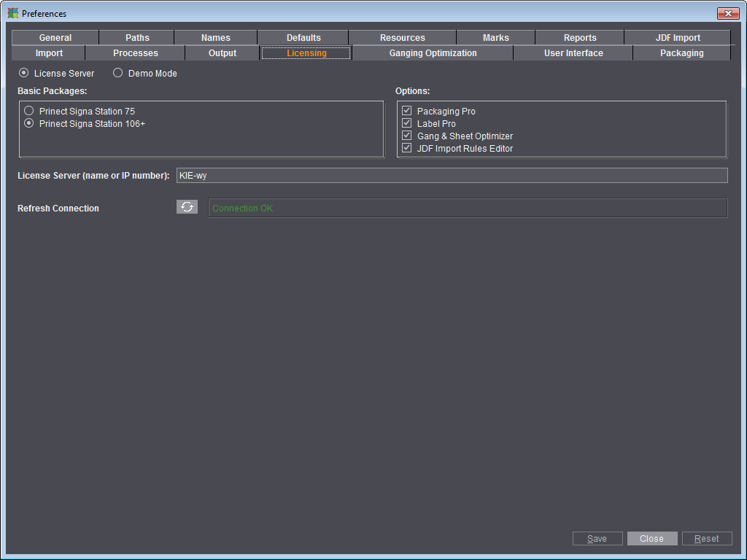747x560 pixels.
Task: Switch to the JDF Import tab
Action: coord(678,37)
